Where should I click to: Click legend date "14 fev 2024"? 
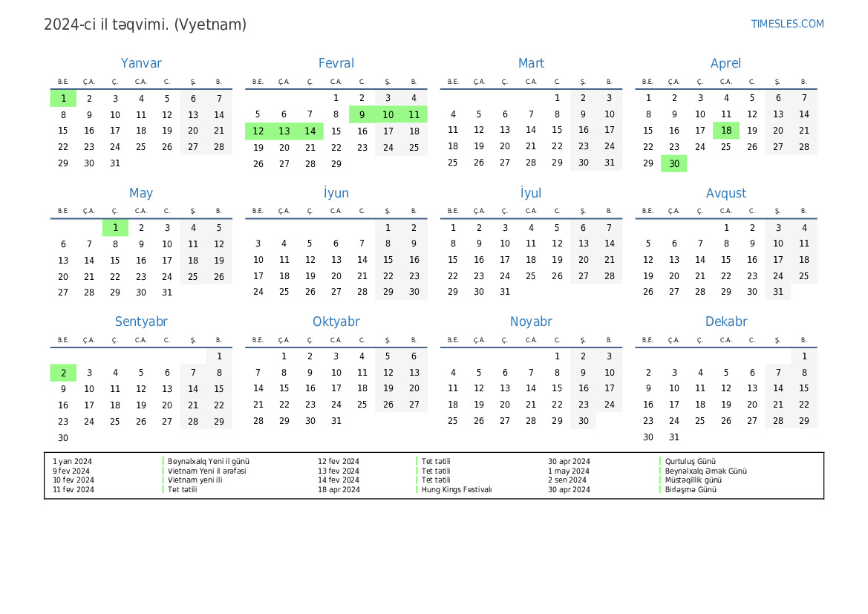pos(339,480)
